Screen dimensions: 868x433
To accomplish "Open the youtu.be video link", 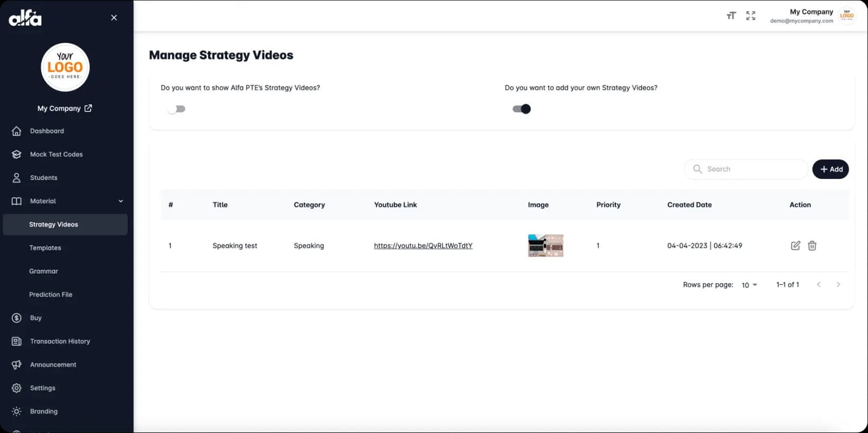I will [x=423, y=246].
